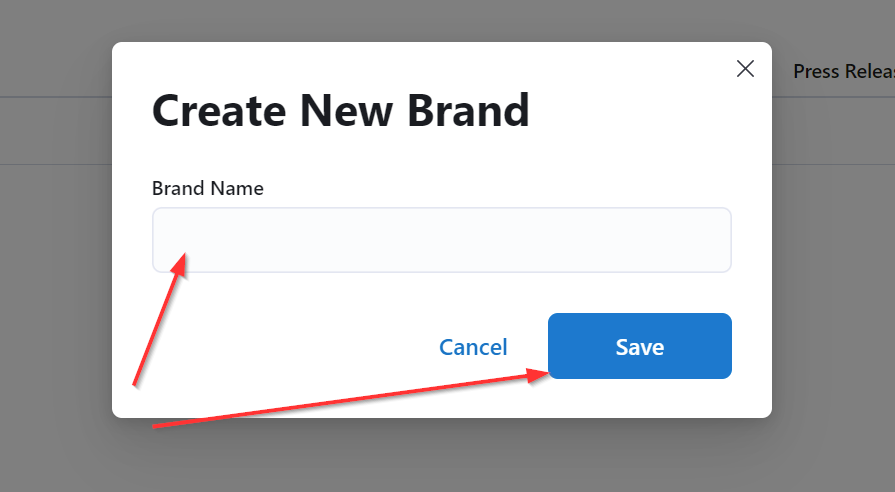
Task: Click the Brand Name field label
Action: (x=208, y=188)
